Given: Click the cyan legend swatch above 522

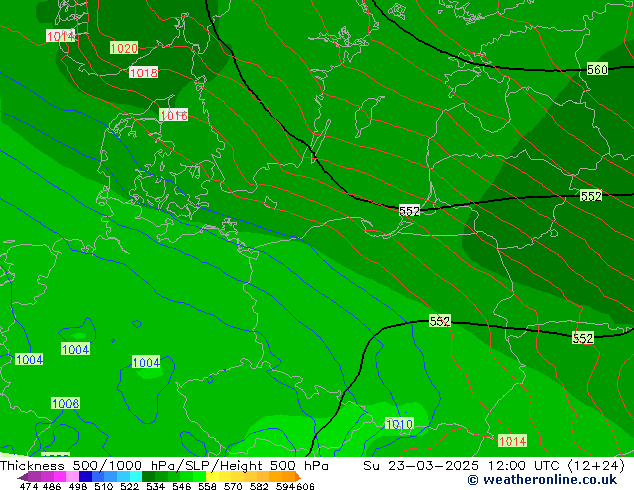Looking at the screenshot, I should tap(136, 476).
